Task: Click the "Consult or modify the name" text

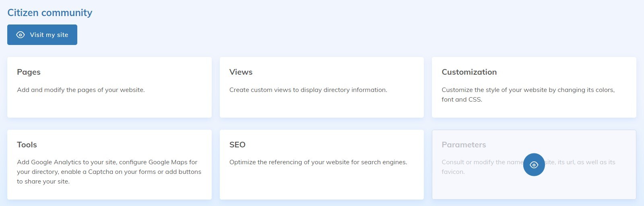Action: [x=482, y=162]
